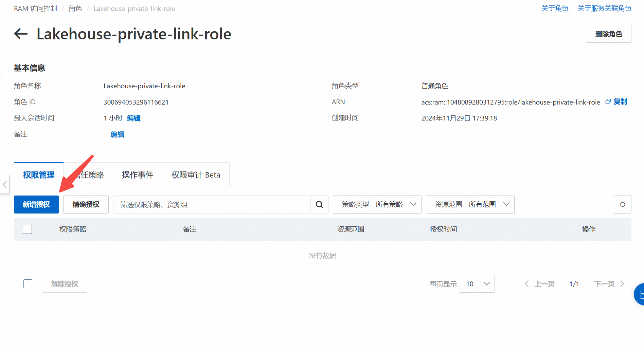644x352 pixels.
Task: Go to next page arrow
Action: point(622,284)
